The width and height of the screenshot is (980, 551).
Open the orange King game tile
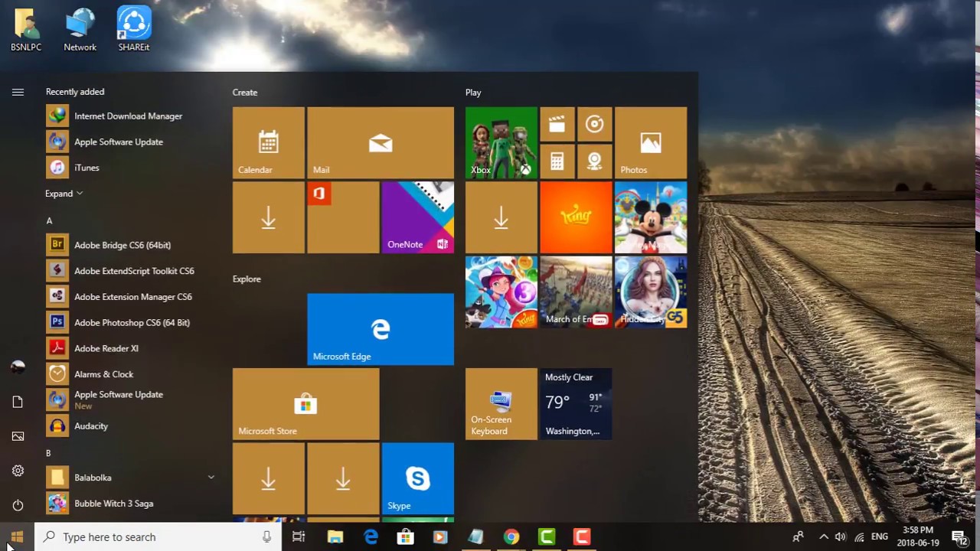click(x=576, y=217)
